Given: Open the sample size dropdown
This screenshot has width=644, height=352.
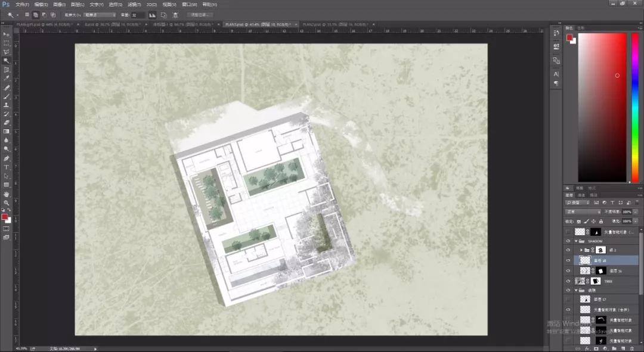Looking at the screenshot, I should coord(100,15).
